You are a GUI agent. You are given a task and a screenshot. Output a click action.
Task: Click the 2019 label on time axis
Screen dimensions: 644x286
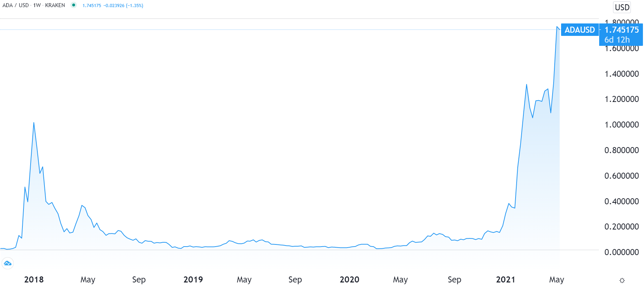(193, 280)
